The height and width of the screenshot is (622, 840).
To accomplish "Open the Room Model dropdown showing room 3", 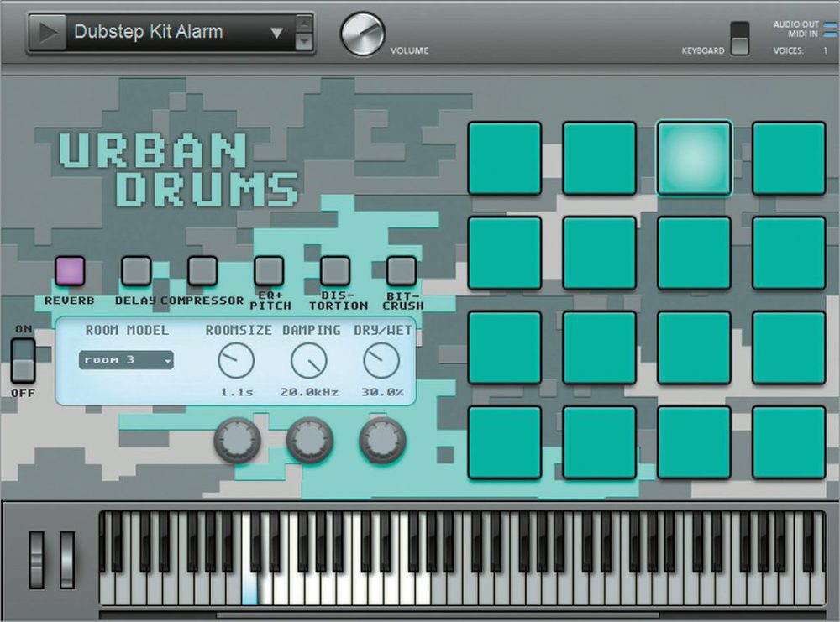I will (x=126, y=360).
